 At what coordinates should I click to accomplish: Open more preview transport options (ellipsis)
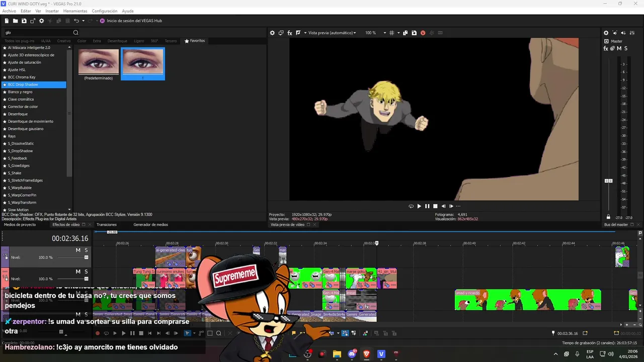pyautogui.click(x=458, y=206)
